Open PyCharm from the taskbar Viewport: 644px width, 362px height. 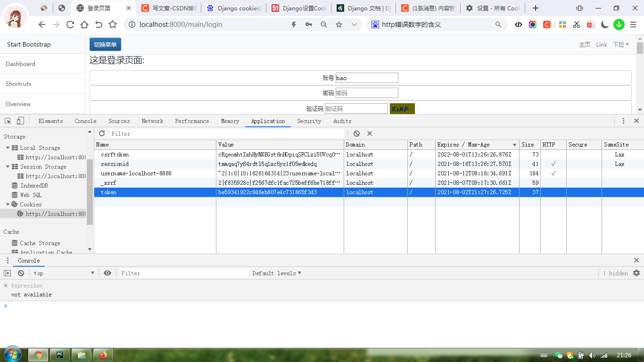pos(60,355)
